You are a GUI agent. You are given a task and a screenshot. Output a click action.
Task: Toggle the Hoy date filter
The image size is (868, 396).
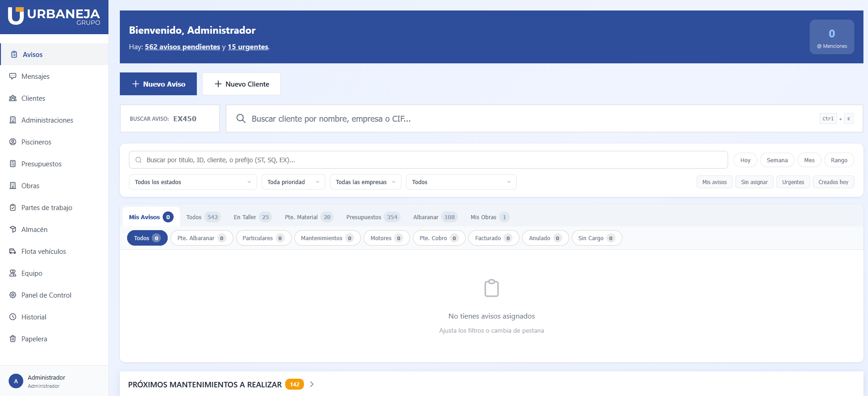745,160
